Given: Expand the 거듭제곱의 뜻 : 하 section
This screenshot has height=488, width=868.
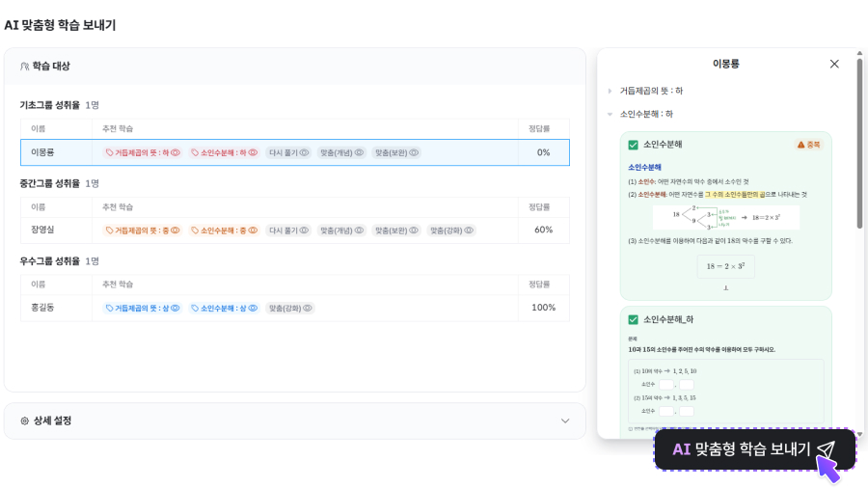Looking at the screenshot, I should point(610,91).
